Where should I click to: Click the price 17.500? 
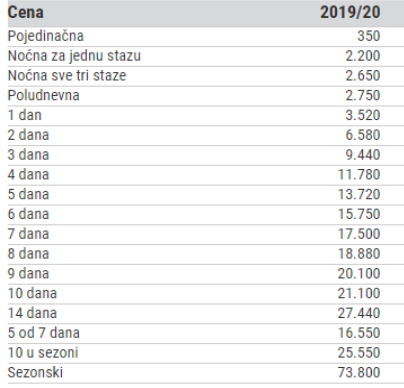coord(359,234)
